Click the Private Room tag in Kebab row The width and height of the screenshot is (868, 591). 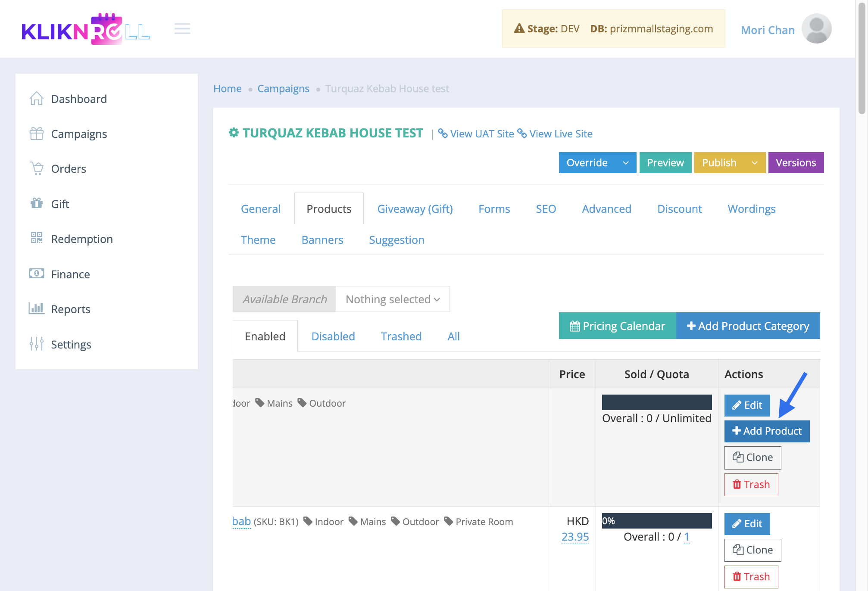479,522
